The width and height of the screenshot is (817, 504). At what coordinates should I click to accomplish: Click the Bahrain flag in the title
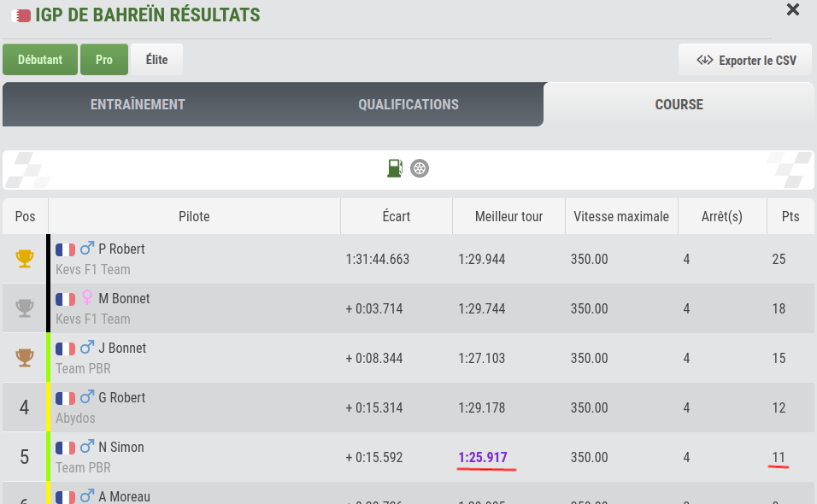(21, 16)
